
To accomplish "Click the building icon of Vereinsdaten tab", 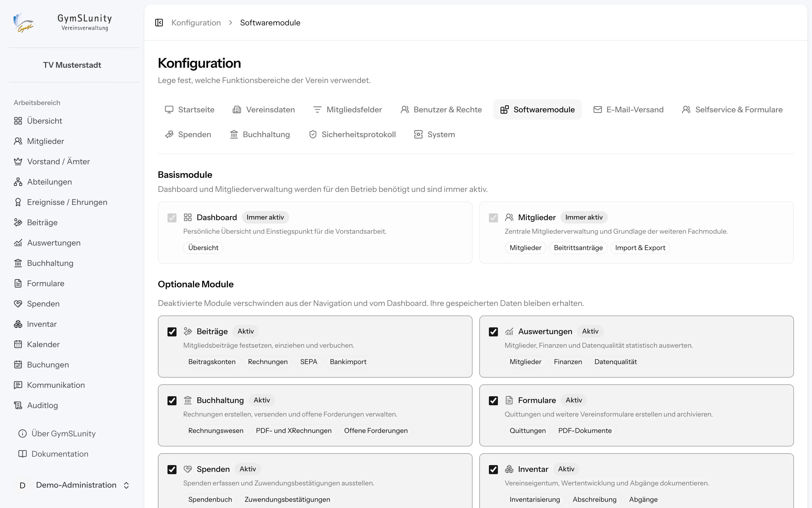I will [x=237, y=110].
